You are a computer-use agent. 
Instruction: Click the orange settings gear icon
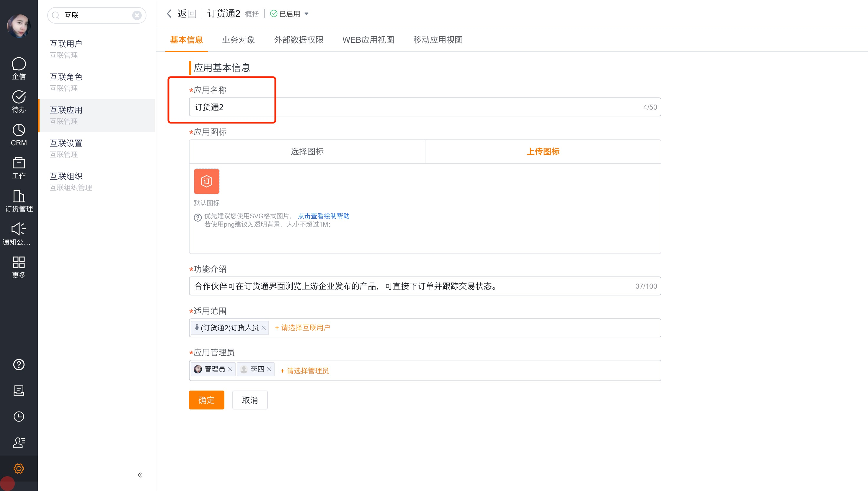[x=19, y=468]
